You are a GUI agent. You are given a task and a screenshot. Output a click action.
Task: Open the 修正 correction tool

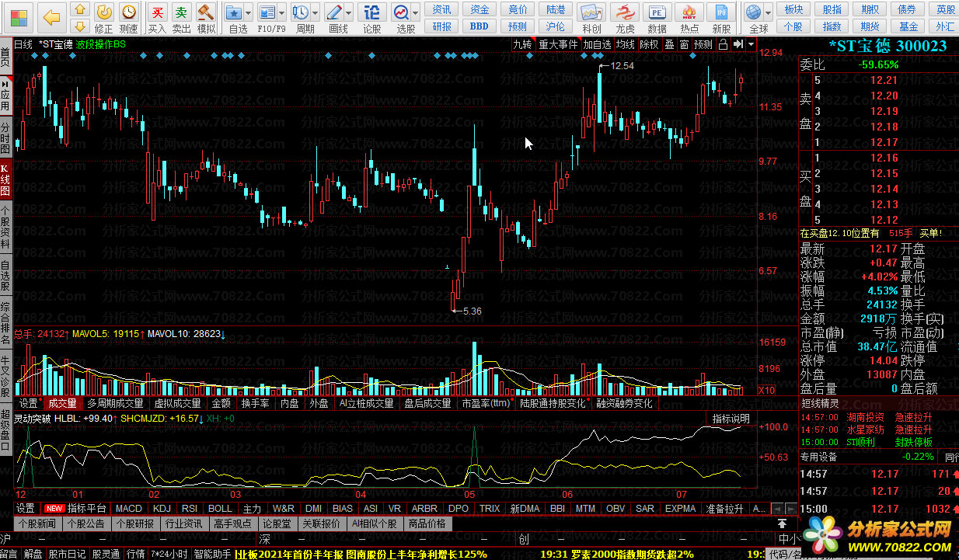pos(104,17)
